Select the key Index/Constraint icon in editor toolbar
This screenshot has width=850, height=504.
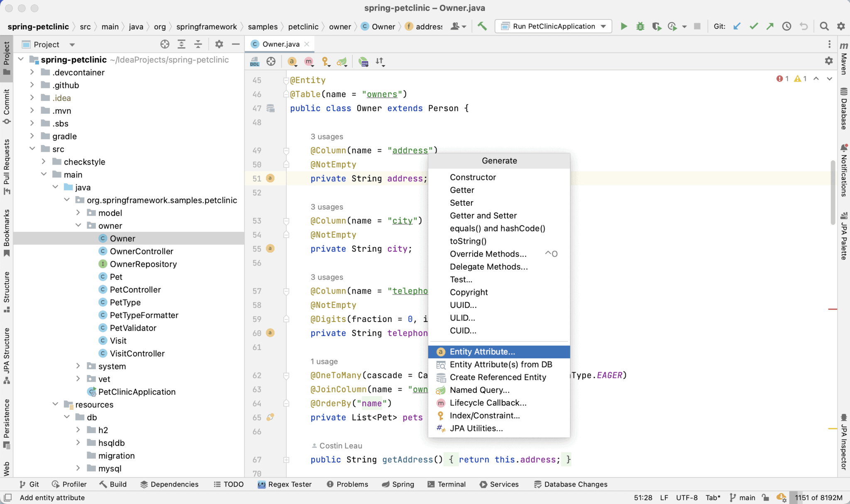click(x=326, y=61)
